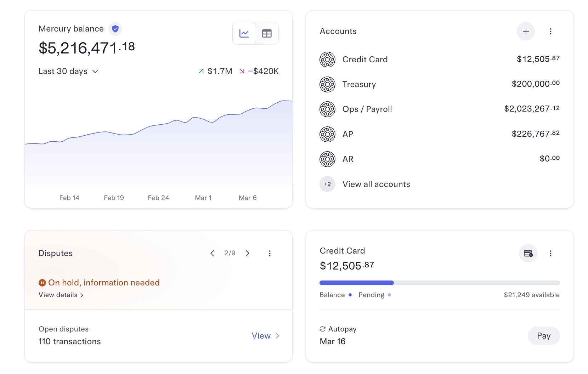Click the Pay button

coord(544,336)
